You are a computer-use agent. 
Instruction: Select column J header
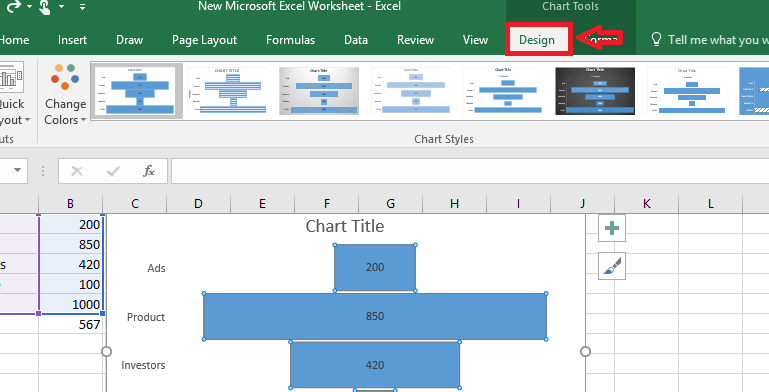(x=583, y=204)
